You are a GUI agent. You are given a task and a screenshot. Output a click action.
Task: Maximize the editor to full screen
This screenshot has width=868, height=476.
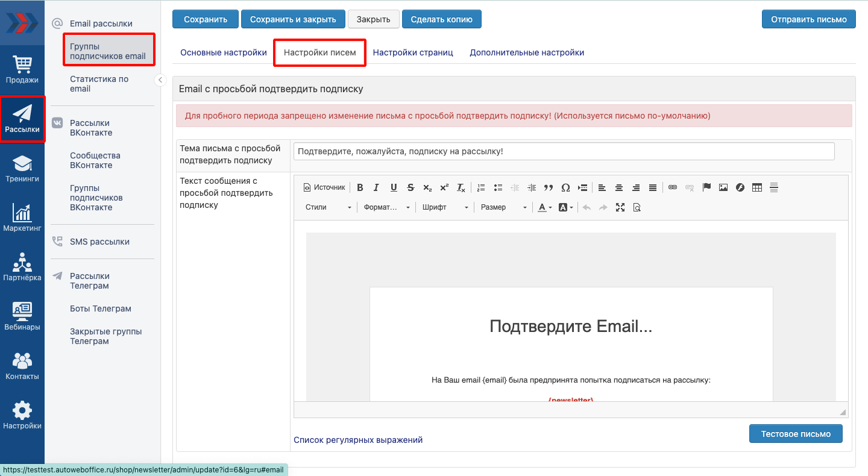click(x=620, y=207)
